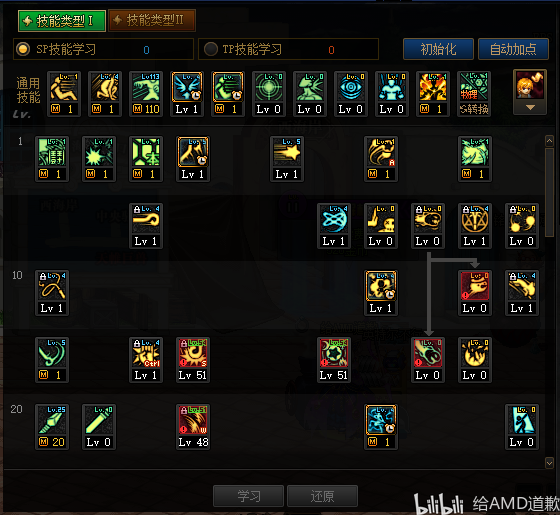Viewport: 560px width, 515px height.
Task: Click the blue swirl knot skill icon
Action: (x=334, y=219)
